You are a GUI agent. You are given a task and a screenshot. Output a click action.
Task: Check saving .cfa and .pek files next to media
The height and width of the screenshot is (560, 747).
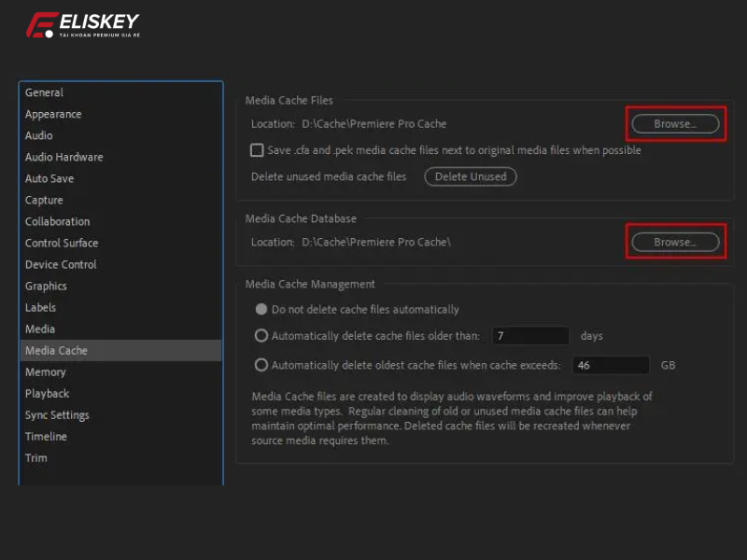click(257, 150)
